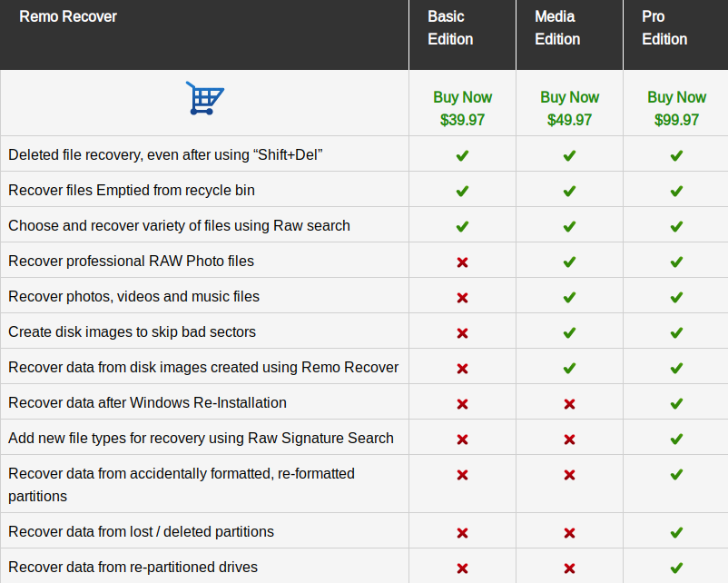728x583 pixels.
Task: Click Media red cross for formatted partitions
Action: point(570,475)
